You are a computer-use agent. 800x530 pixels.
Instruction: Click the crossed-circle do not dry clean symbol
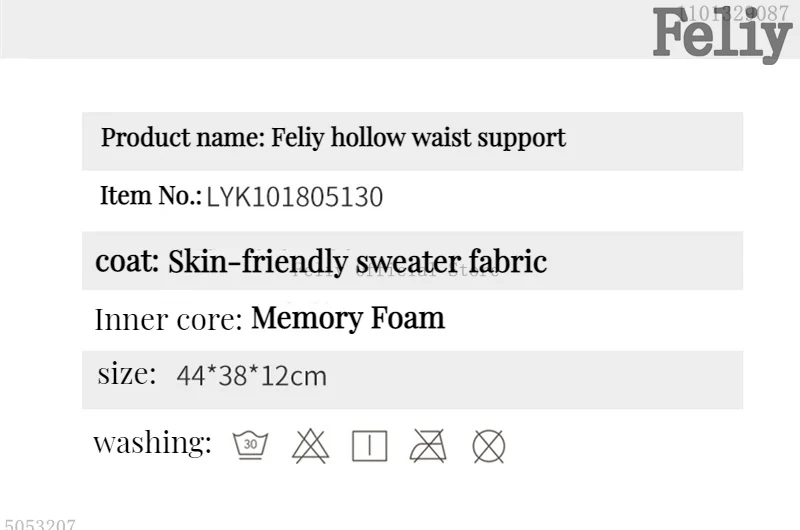(488, 446)
